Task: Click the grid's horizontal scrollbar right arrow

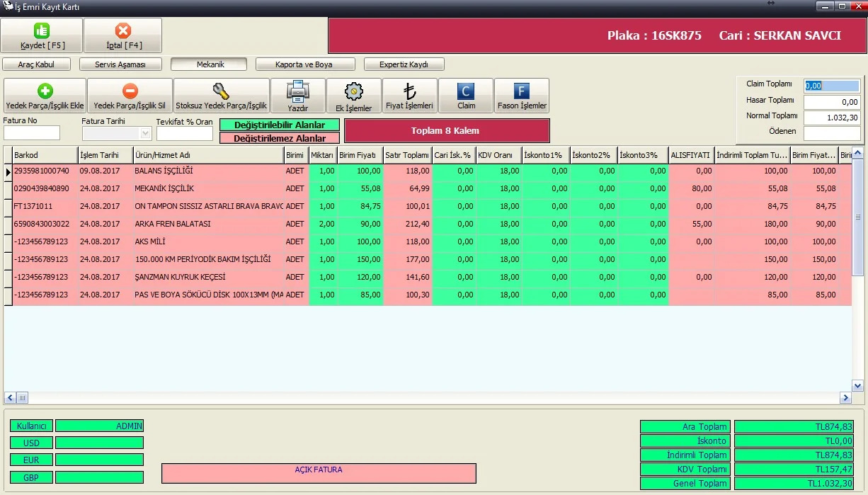Action: 845,398
